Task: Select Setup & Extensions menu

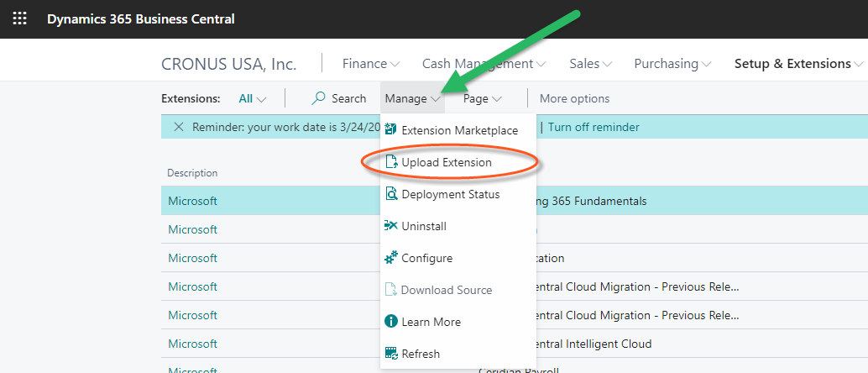Action: click(x=798, y=64)
